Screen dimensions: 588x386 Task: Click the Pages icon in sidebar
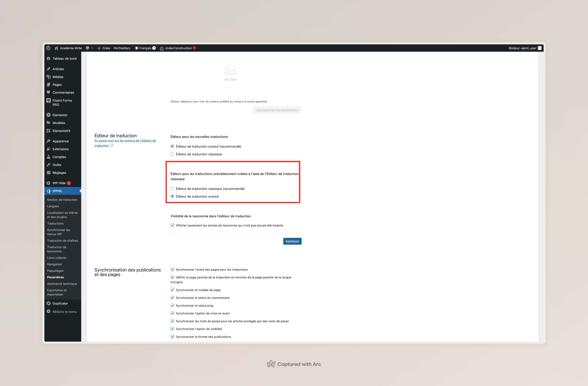pyautogui.click(x=49, y=84)
